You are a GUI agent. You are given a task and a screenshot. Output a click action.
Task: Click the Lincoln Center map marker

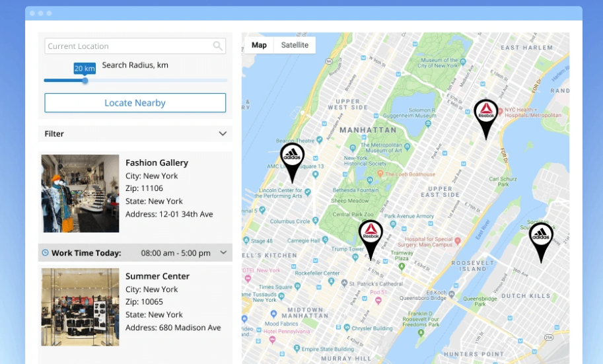tap(308, 192)
